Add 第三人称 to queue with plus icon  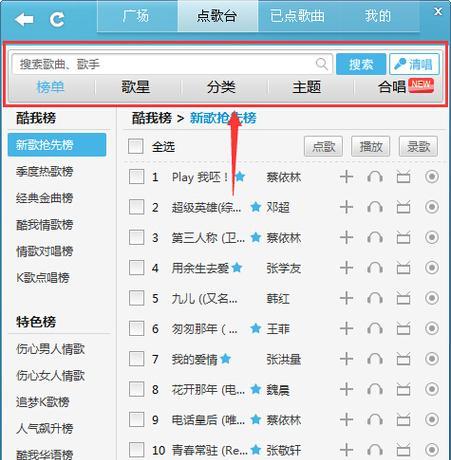(346, 237)
